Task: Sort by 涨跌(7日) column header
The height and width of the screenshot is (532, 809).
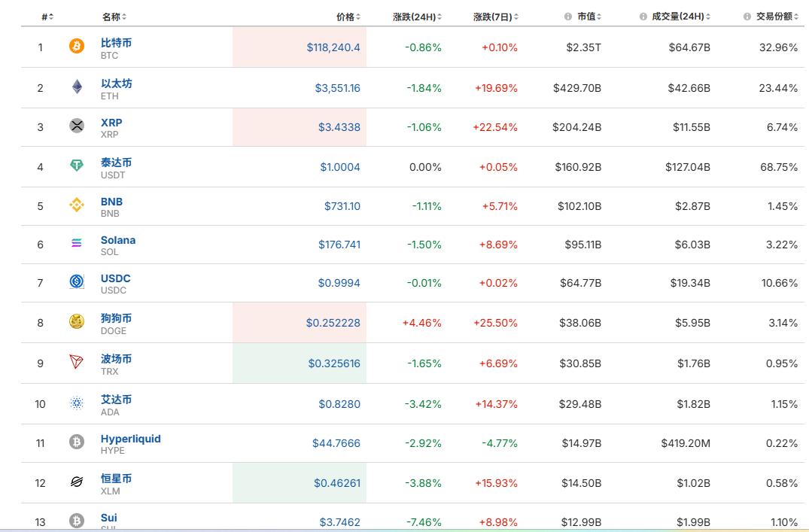Action: point(495,17)
